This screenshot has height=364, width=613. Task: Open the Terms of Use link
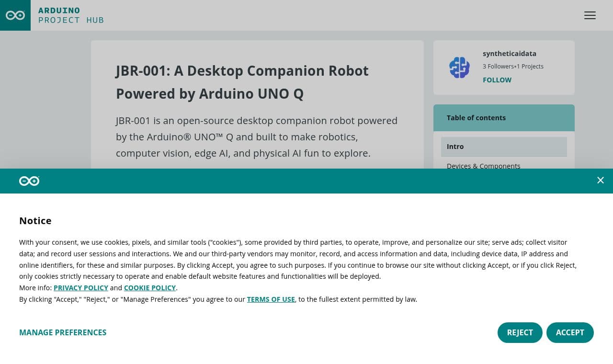[x=271, y=299]
